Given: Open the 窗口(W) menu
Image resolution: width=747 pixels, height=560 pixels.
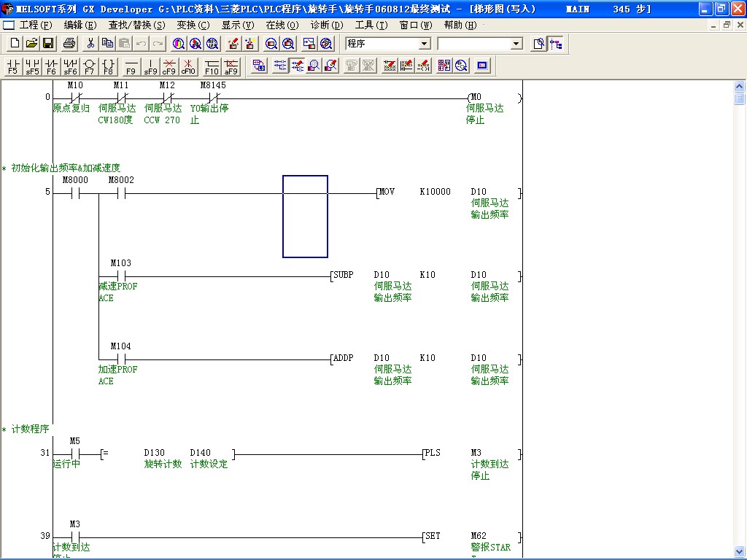Looking at the screenshot, I should coord(416,26).
